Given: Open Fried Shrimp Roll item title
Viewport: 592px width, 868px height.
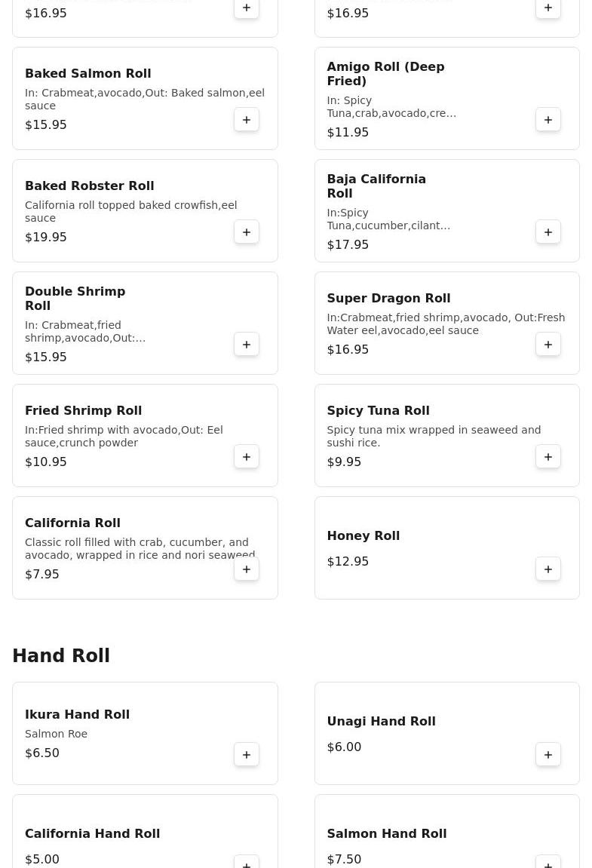Looking at the screenshot, I should [x=83, y=410].
